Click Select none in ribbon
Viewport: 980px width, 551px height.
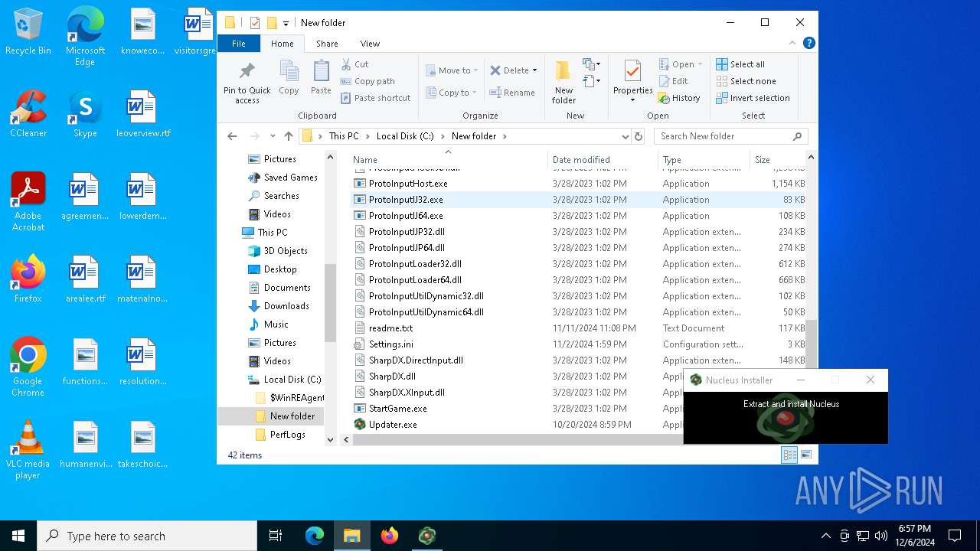(x=746, y=81)
